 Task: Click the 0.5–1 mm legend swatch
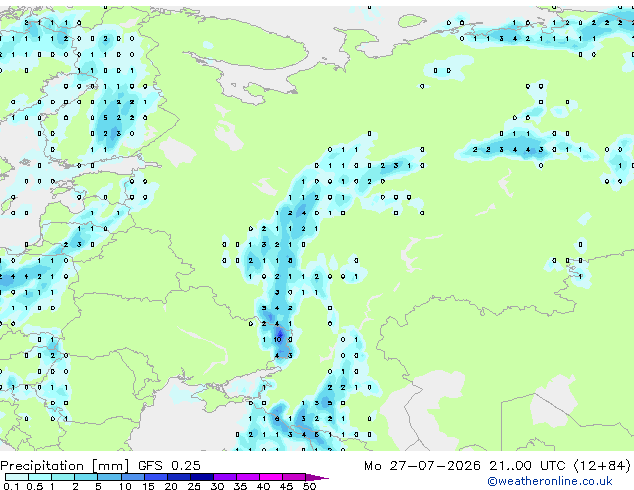tap(40, 477)
